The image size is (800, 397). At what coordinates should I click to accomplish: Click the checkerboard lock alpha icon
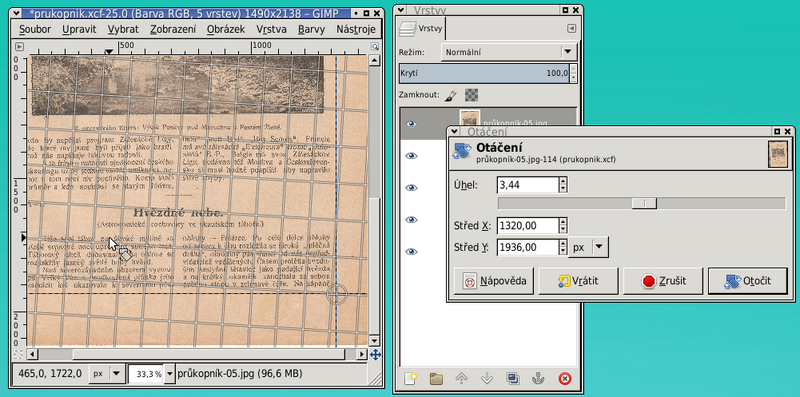471,95
